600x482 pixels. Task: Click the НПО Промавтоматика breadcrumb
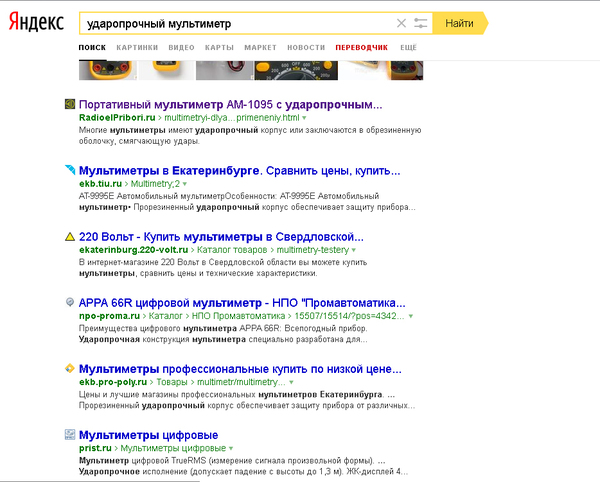(x=238, y=316)
